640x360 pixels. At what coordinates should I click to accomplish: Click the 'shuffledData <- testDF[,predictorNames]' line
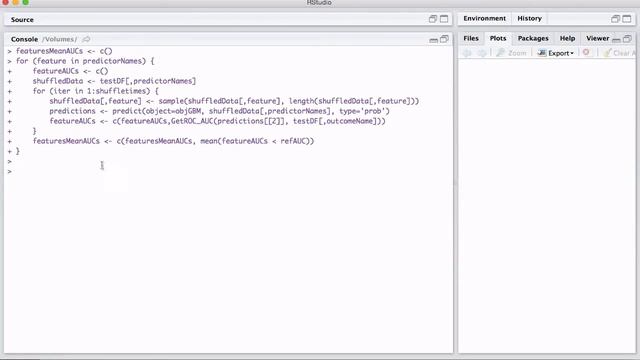pyautogui.click(x=114, y=81)
